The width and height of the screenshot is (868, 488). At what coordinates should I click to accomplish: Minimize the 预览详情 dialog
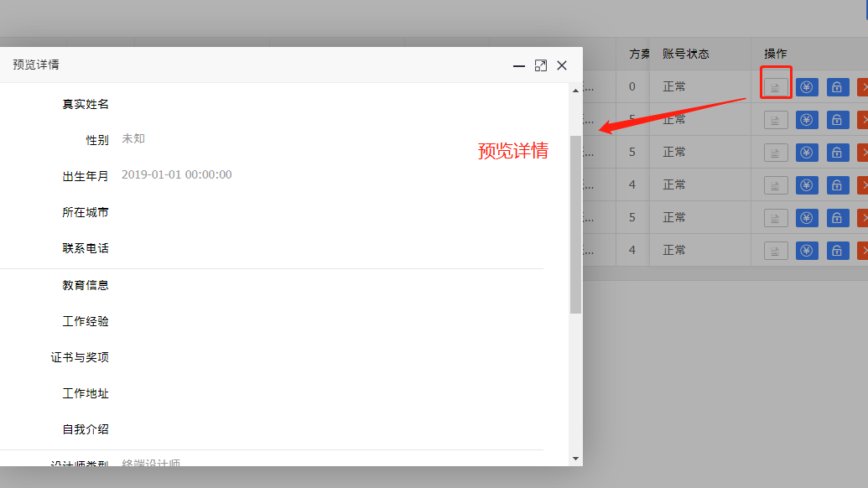coord(518,66)
